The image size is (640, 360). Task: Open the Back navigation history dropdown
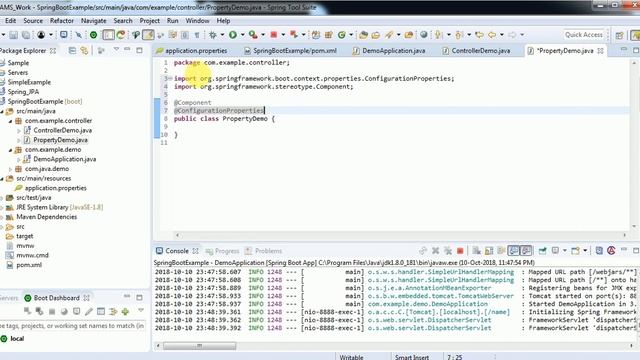[502, 35]
